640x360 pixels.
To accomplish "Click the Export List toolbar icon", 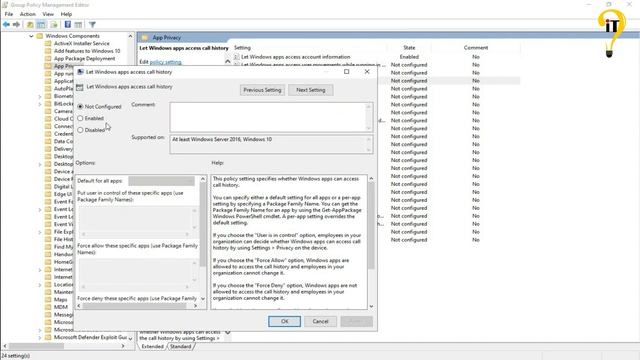I will coord(54,25).
